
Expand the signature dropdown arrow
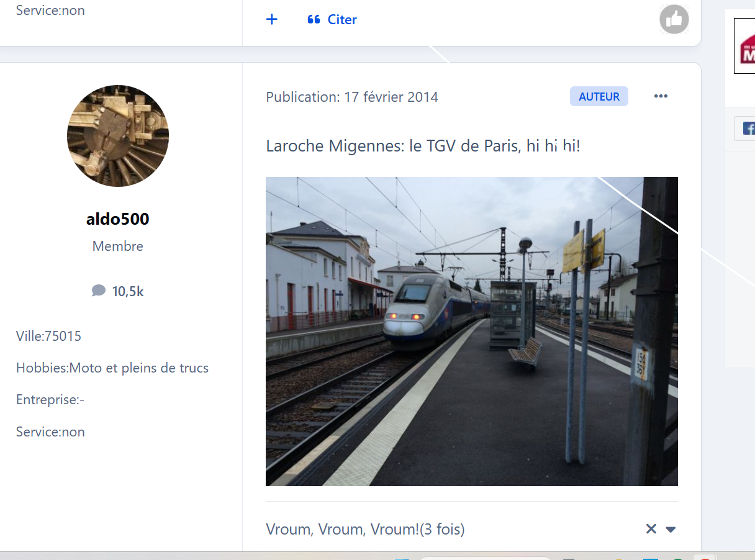pyautogui.click(x=671, y=530)
